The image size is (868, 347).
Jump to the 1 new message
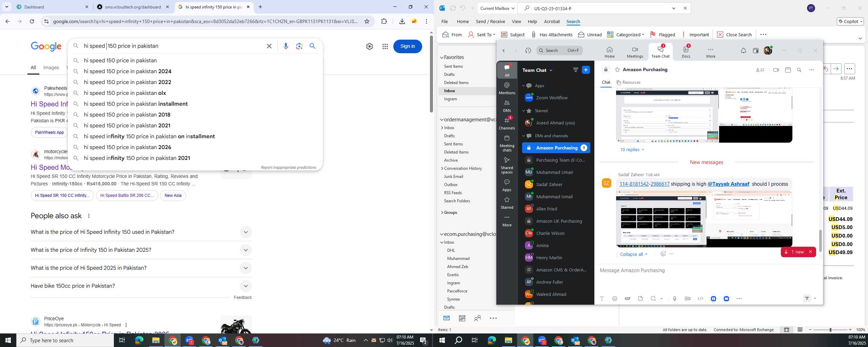point(795,252)
